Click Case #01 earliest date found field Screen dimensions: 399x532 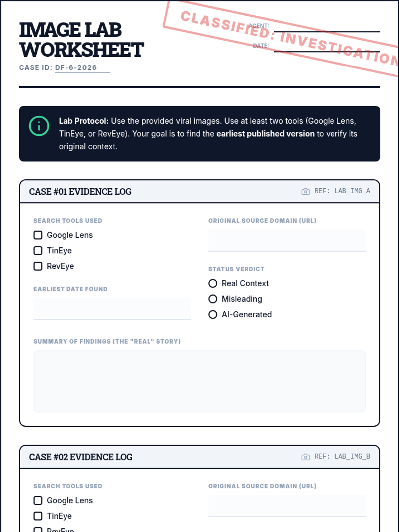tap(112, 309)
